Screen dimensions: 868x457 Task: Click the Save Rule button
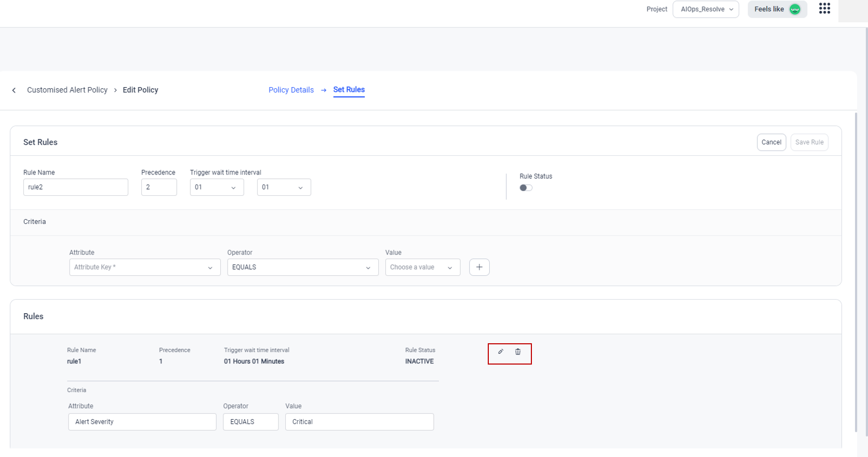pos(809,142)
